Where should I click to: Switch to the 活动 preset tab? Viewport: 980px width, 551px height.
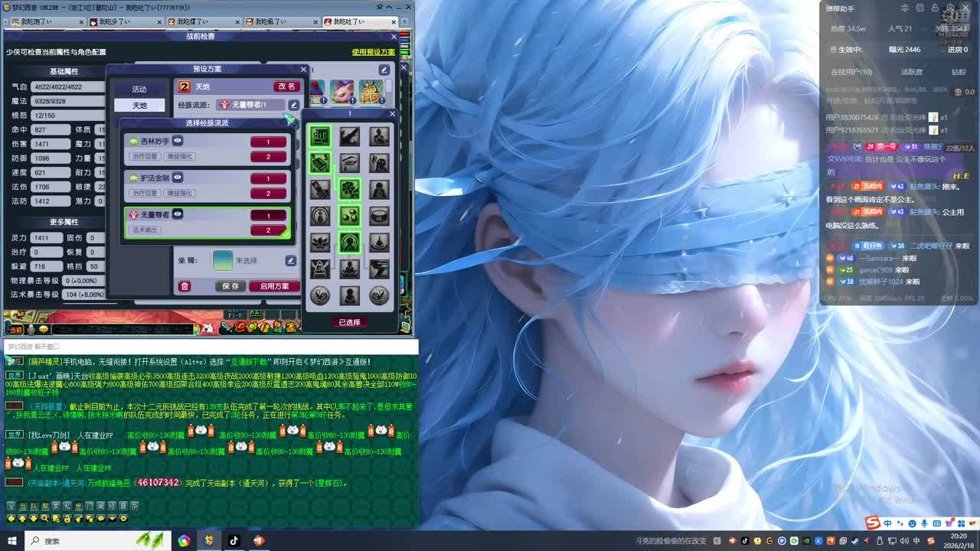[139, 89]
